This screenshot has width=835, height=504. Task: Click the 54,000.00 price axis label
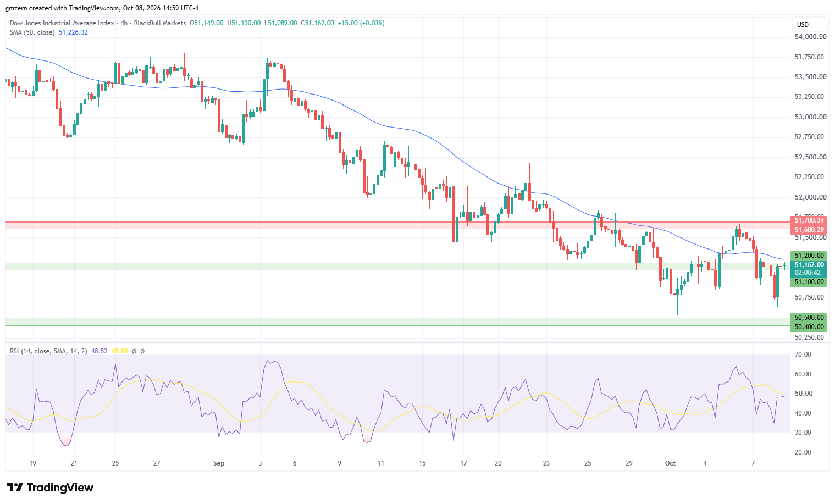click(811, 37)
